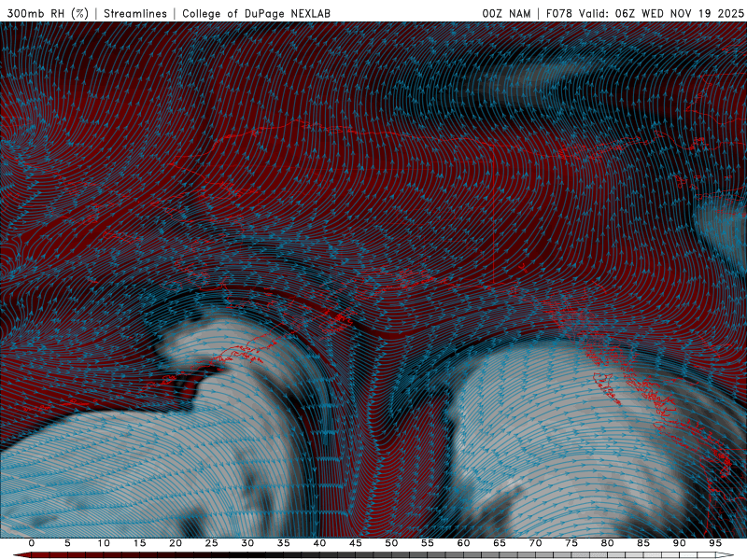Click the '80' colorbar scale value
The image size is (747, 560).
608,543
